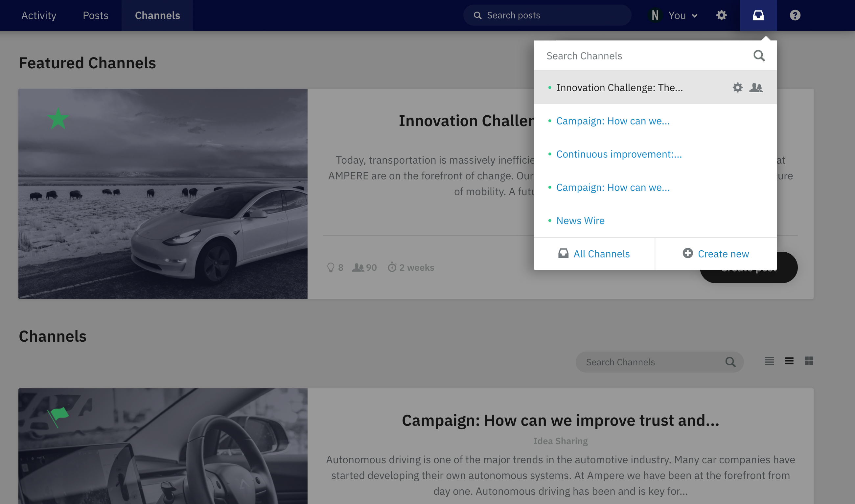Expand the You account dropdown
The height and width of the screenshot is (504, 855).
coord(683,15)
